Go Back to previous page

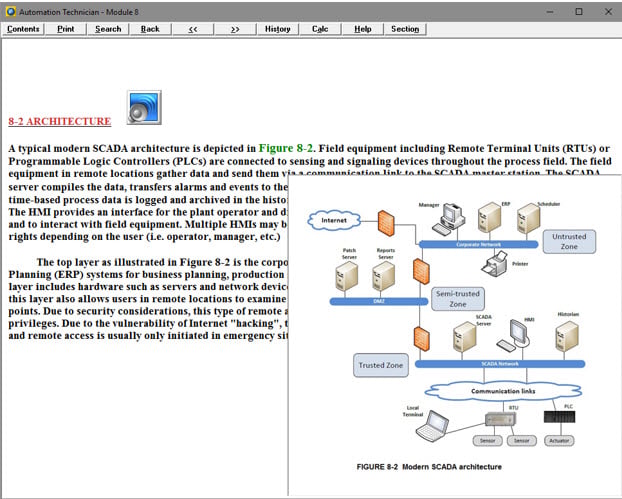[150, 29]
